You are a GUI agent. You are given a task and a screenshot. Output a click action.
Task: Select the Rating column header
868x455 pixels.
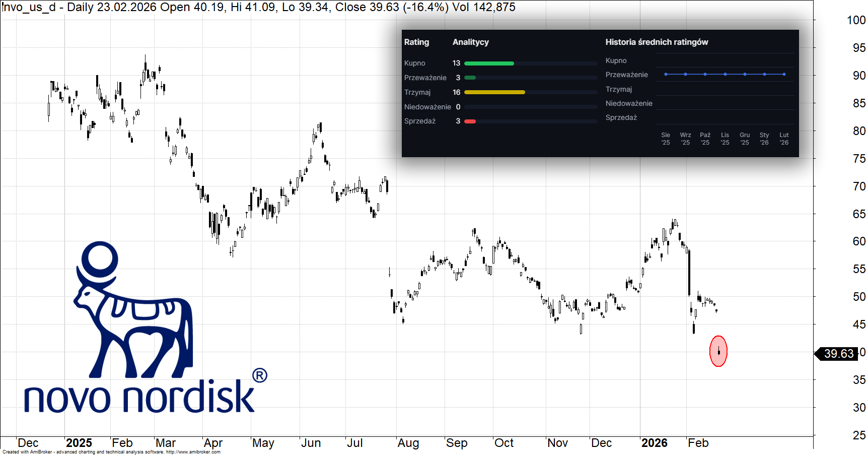tap(416, 42)
